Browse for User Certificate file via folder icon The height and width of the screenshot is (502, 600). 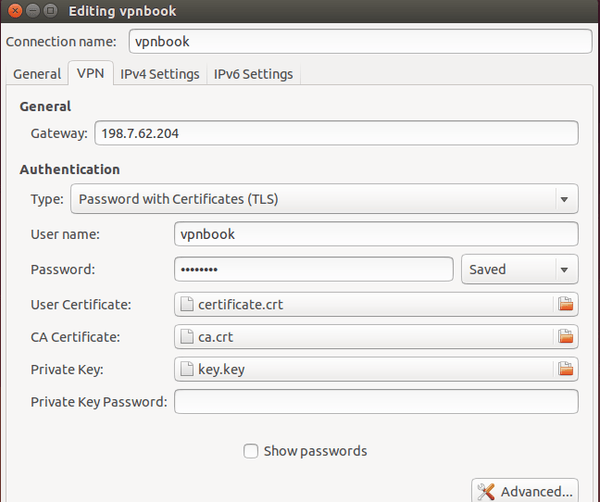coord(565,304)
